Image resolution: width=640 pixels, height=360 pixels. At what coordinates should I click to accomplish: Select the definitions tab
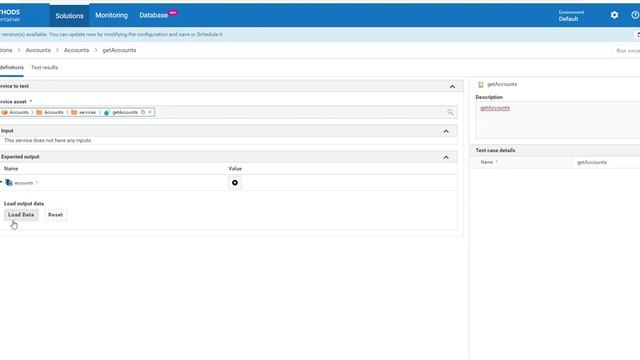11,67
